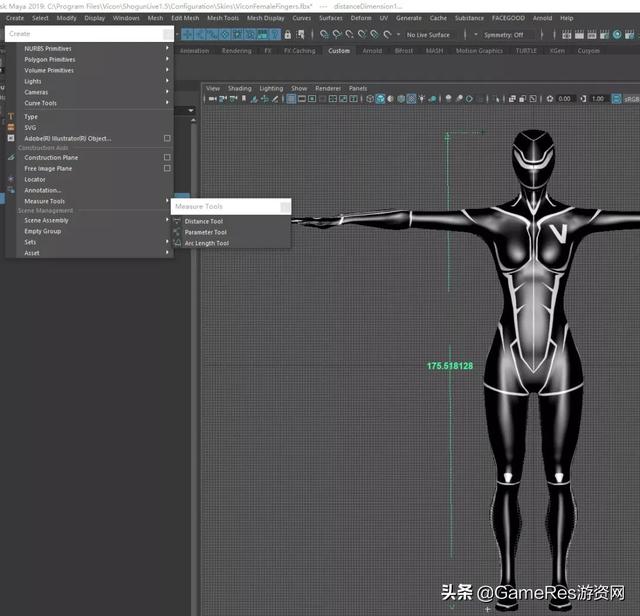The width and height of the screenshot is (640, 616).
Task: Select the Distance Tool in Measure Tools
Action: (x=231, y=221)
